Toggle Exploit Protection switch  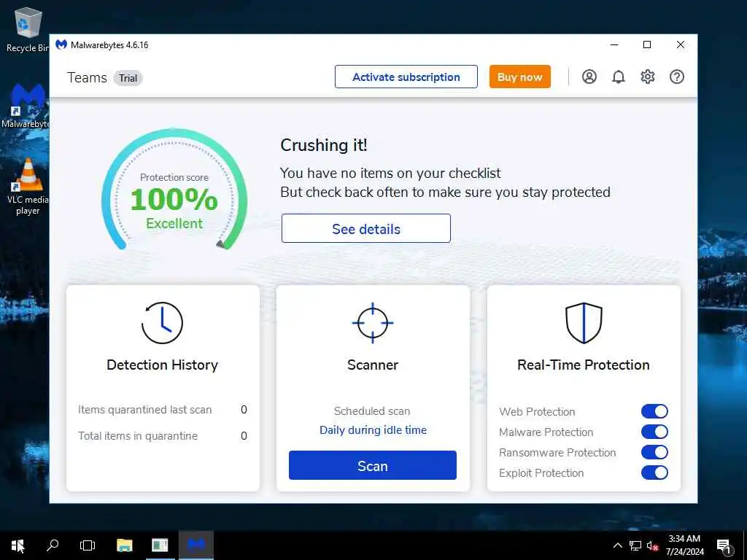[x=654, y=472]
